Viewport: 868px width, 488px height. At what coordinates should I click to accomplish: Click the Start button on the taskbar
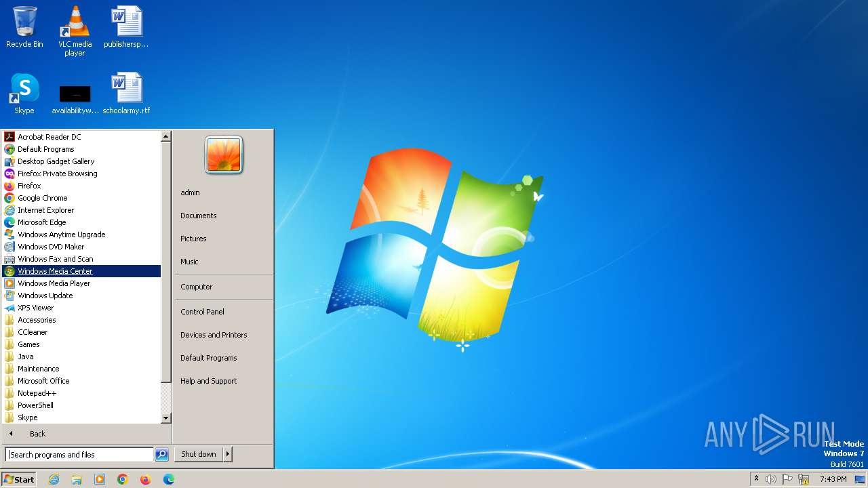[x=19, y=479]
